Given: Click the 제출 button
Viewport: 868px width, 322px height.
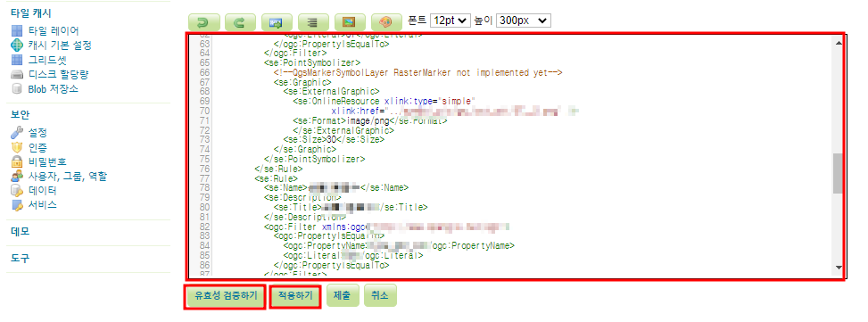Looking at the screenshot, I should point(343,295).
